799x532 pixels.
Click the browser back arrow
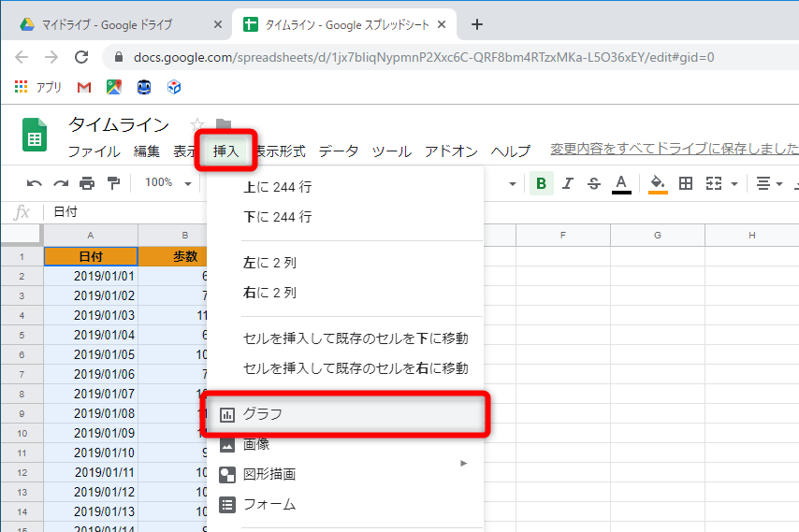[22, 57]
